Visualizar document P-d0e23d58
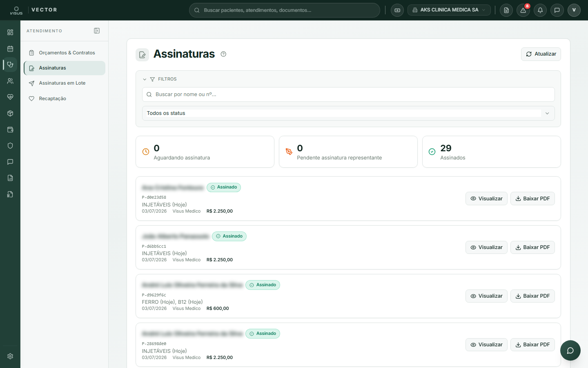Viewport: 588px width, 368px height. pos(486,198)
